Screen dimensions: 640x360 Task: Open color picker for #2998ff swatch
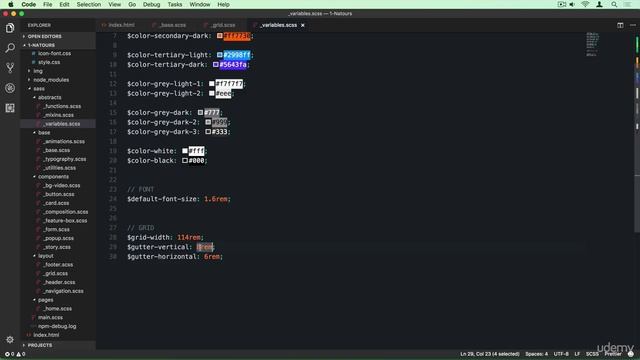click(x=220, y=55)
